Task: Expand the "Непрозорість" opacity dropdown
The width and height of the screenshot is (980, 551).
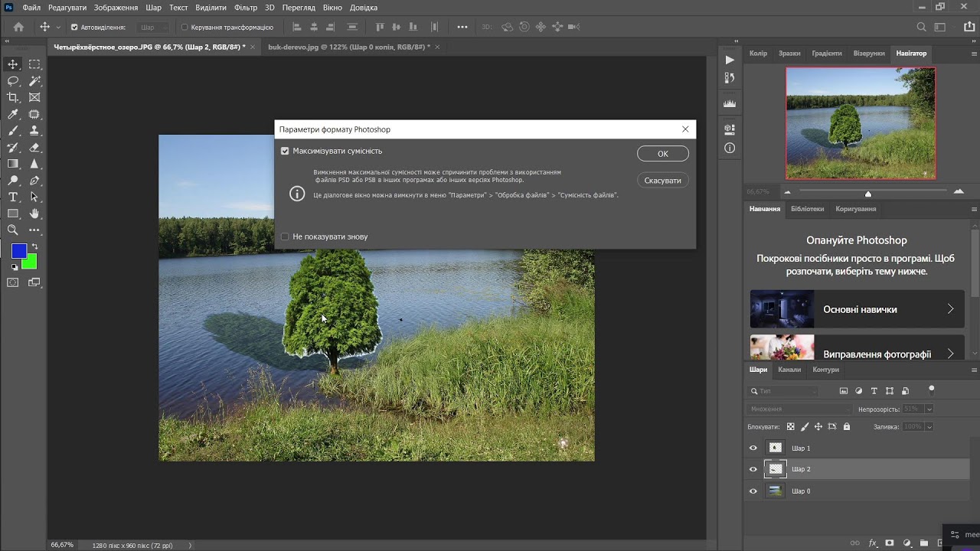Action: (x=929, y=409)
